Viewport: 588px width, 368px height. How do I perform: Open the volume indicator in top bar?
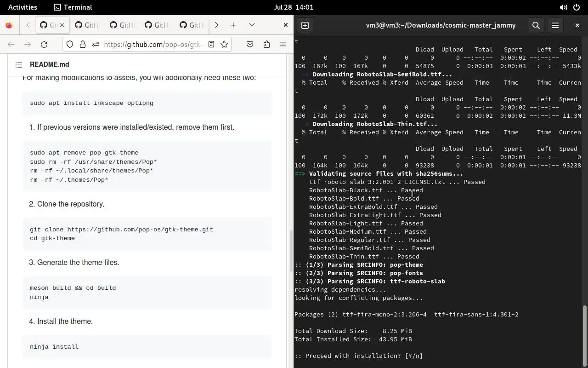[x=563, y=7]
